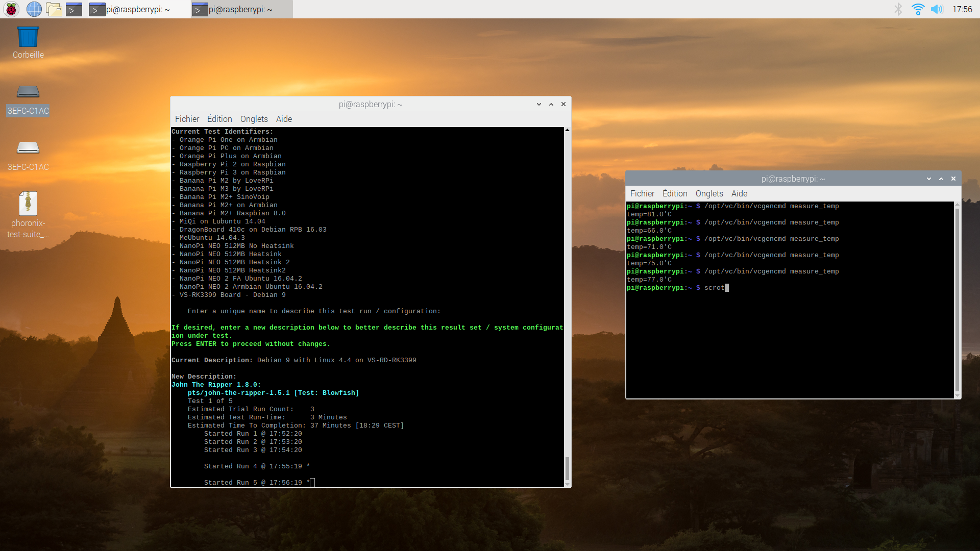The width and height of the screenshot is (980, 551).
Task: Open Onglets menu in left terminal
Action: (254, 119)
